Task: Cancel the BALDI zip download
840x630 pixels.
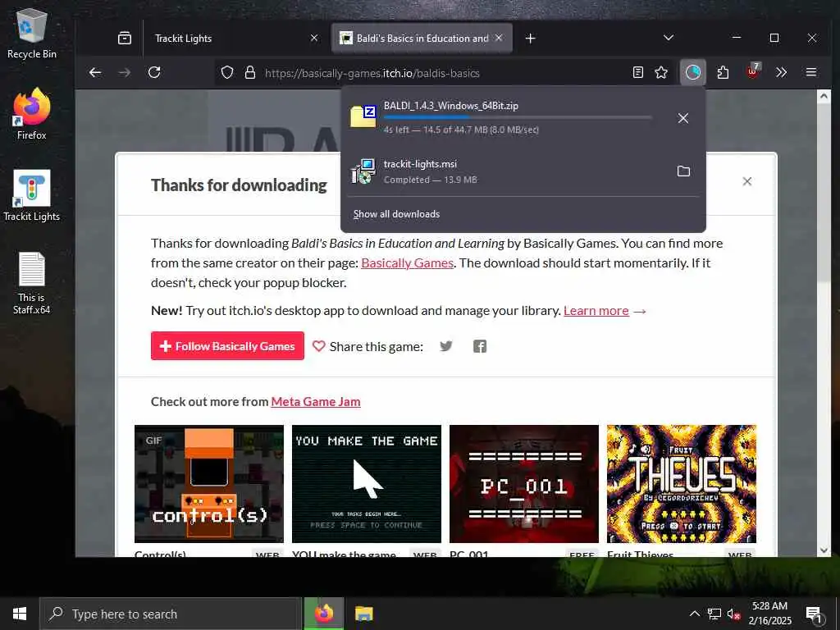Action: point(683,118)
